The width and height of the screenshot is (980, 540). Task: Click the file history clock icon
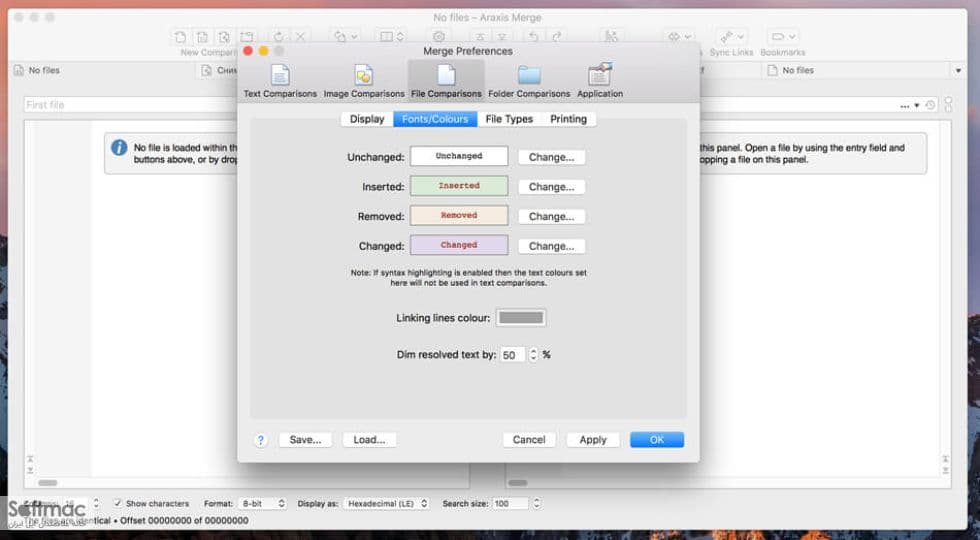930,105
